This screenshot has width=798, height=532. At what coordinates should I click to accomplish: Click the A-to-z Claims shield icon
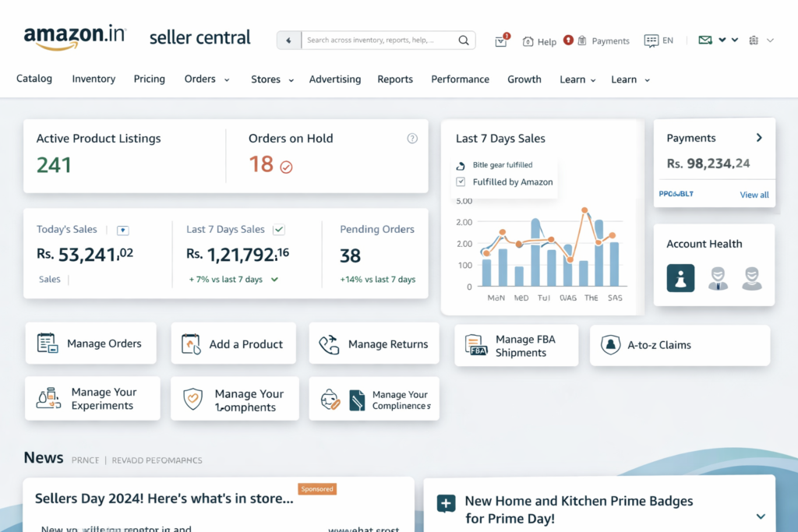(610, 345)
